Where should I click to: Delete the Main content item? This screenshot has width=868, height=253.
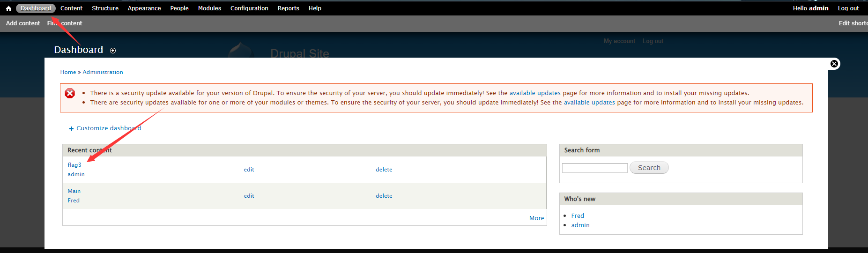point(384,196)
